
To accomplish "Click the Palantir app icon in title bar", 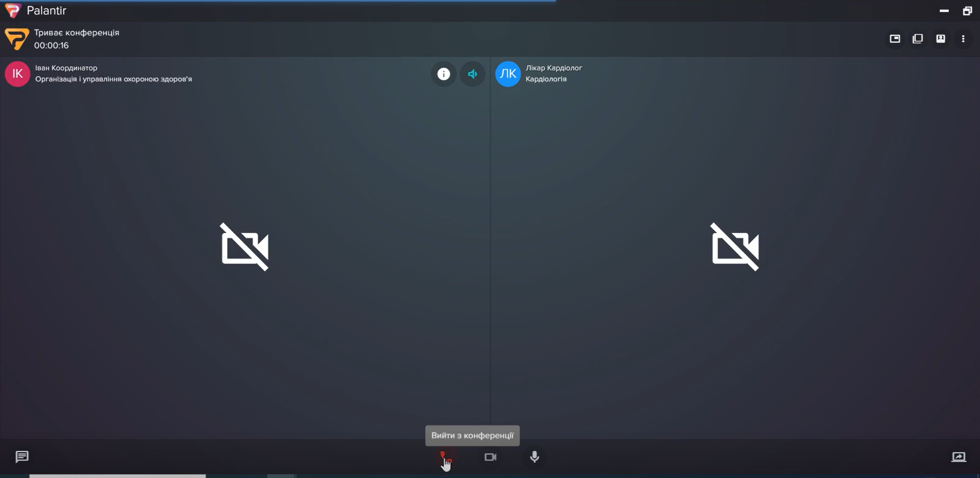I will (13, 10).
